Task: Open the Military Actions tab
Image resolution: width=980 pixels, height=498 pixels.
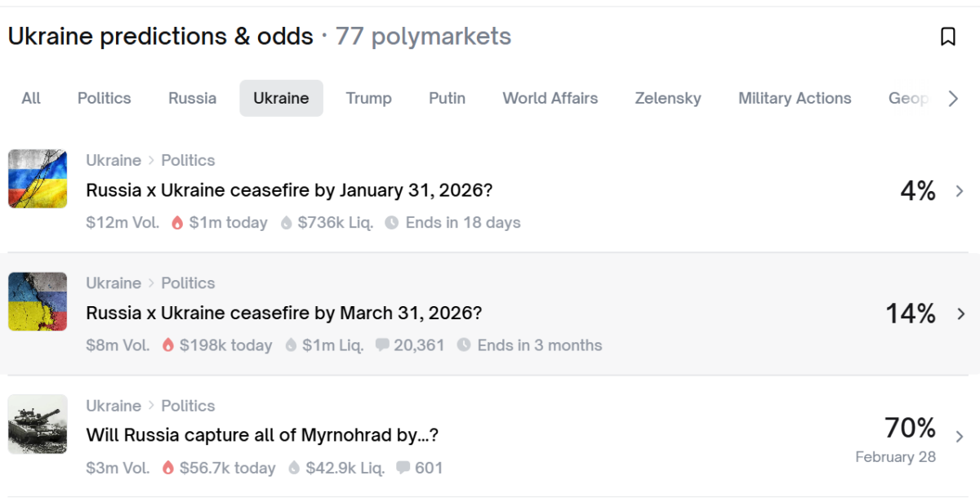Action: 794,98
